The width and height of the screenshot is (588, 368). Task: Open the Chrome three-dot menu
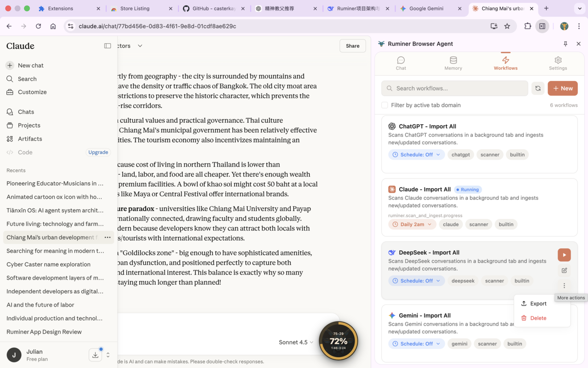(x=579, y=26)
